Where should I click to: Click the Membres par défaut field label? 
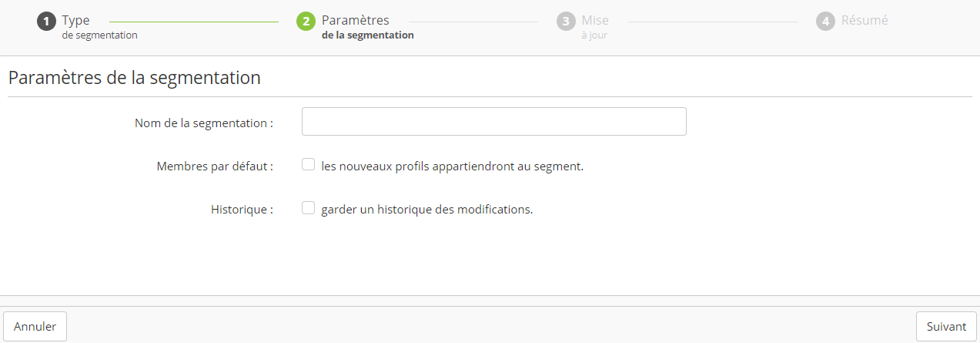[215, 166]
